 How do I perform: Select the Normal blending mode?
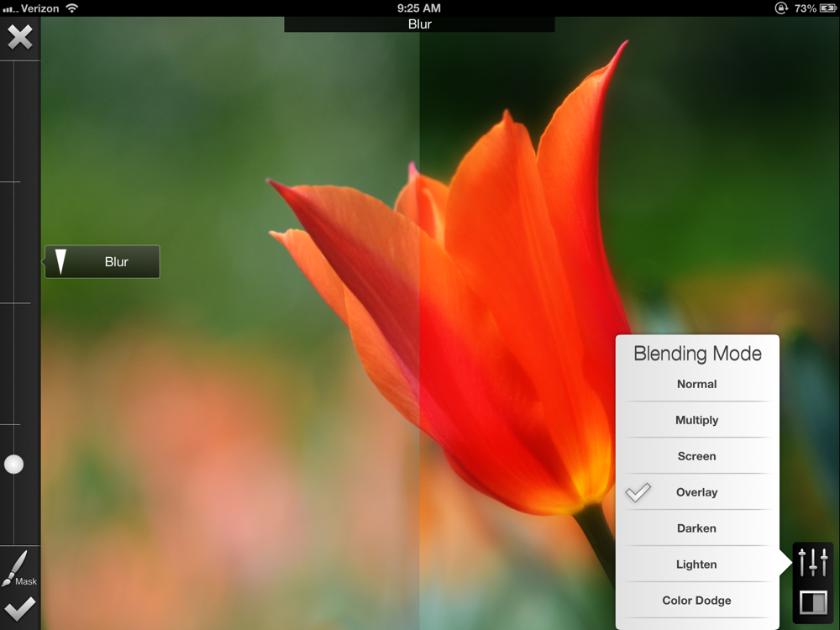click(697, 384)
